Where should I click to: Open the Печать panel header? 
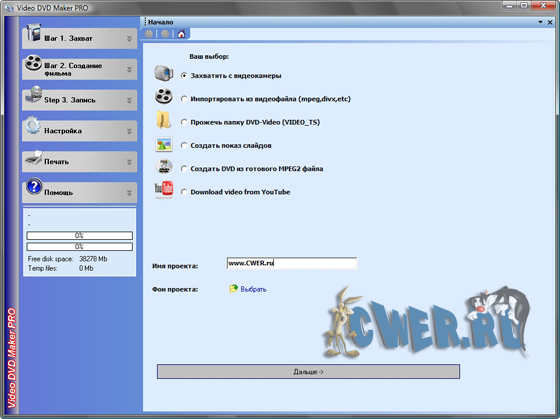79,161
